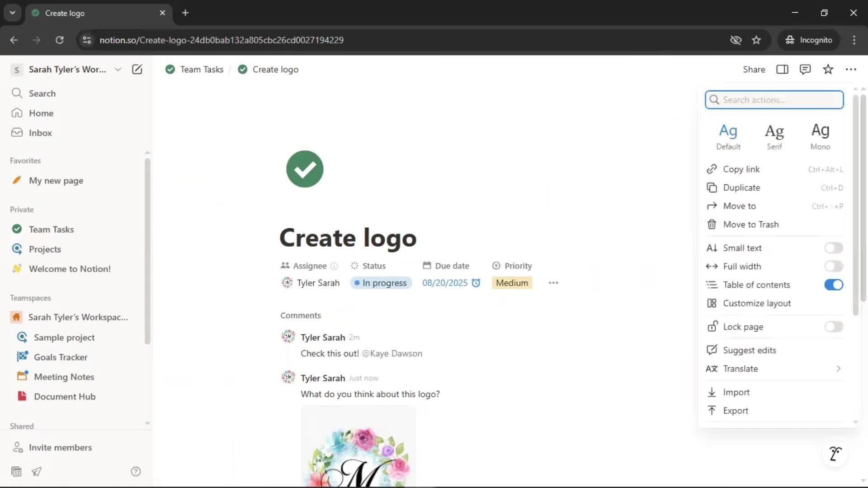Image resolution: width=868 pixels, height=488 pixels.
Task: Open Projects in sidebar
Action: coord(45,249)
